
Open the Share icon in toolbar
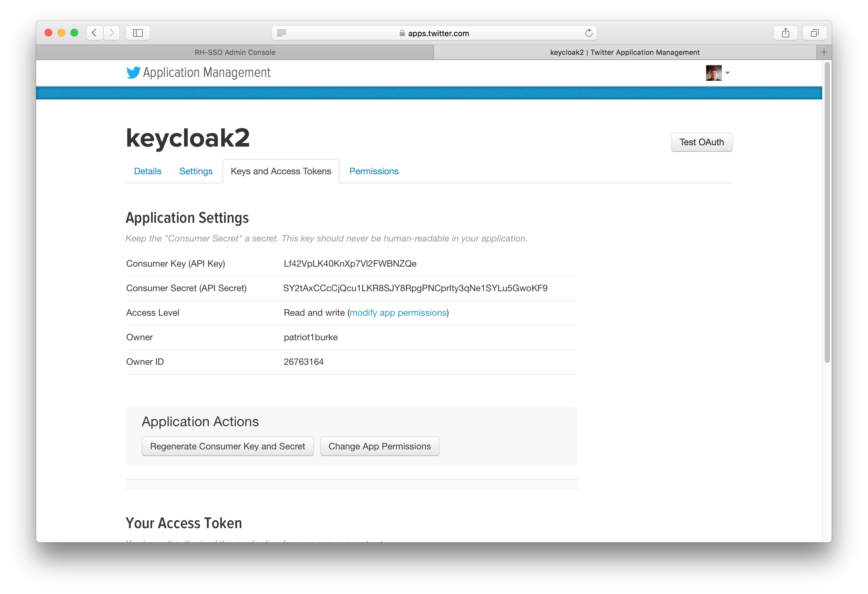click(x=785, y=33)
